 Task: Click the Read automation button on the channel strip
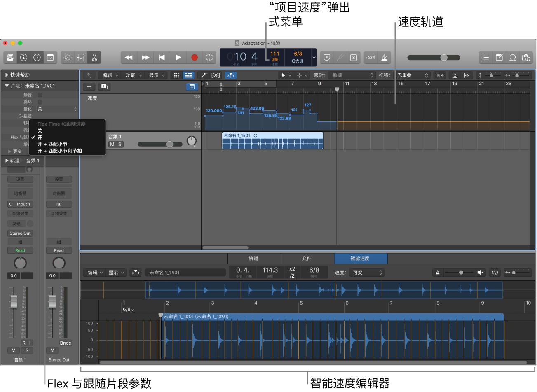tap(20, 250)
